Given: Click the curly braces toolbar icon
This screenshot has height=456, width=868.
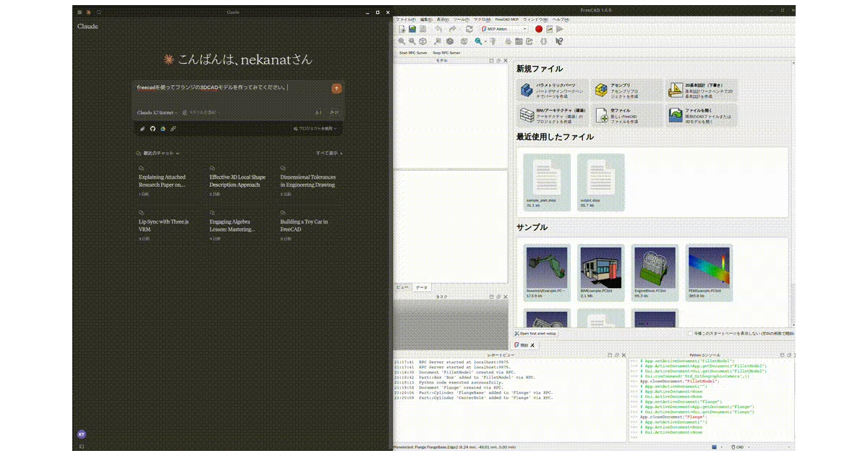Looking at the screenshot, I should (x=543, y=41).
